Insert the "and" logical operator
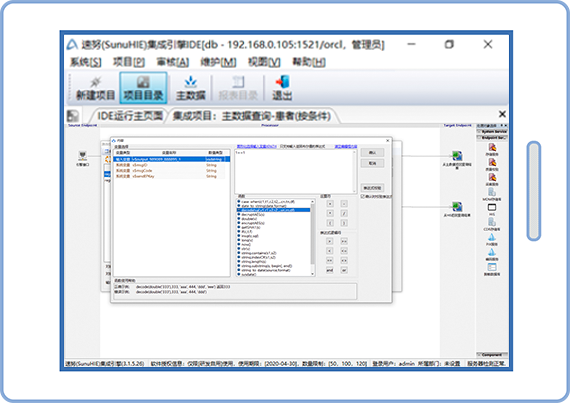The width and height of the screenshot is (570, 403). [x=329, y=270]
